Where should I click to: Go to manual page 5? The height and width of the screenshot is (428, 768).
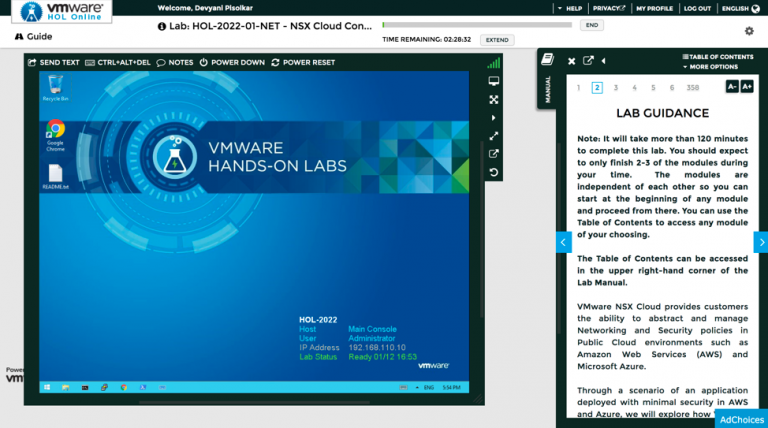pos(653,88)
